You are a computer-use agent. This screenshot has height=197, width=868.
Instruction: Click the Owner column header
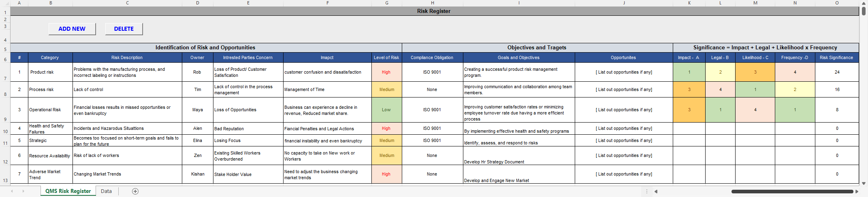click(x=197, y=57)
